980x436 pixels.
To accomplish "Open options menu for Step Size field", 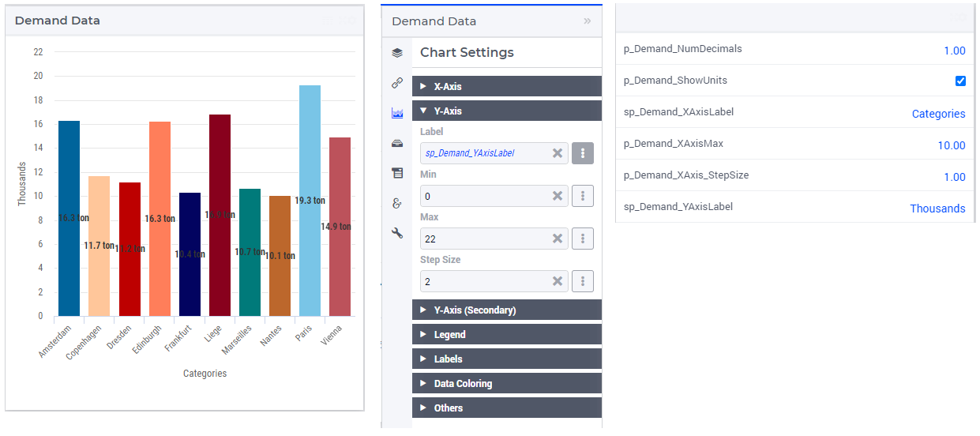I will 583,281.
